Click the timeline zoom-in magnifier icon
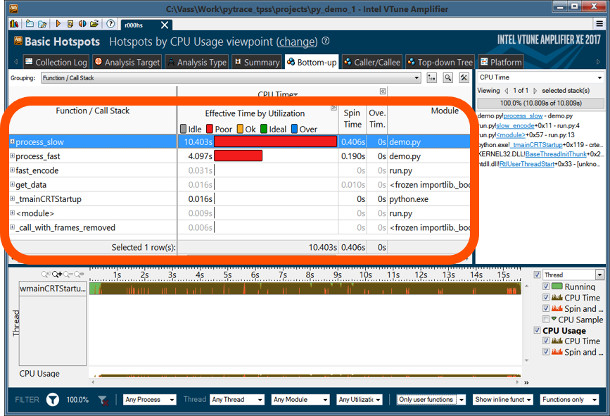Screen dimensions: 610x416 [x=57, y=275]
